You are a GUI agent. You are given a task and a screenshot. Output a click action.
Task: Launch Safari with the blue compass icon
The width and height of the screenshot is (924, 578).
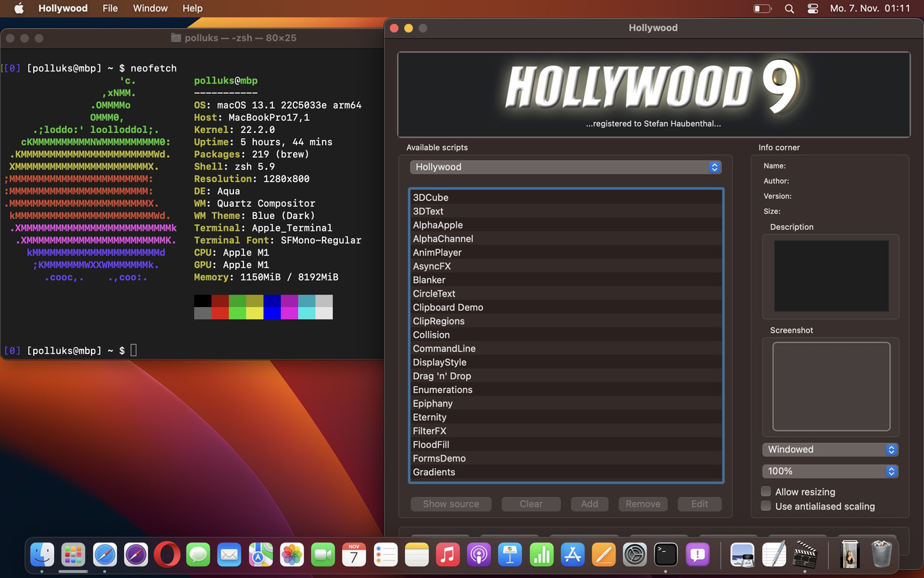[x=105, y=555]
